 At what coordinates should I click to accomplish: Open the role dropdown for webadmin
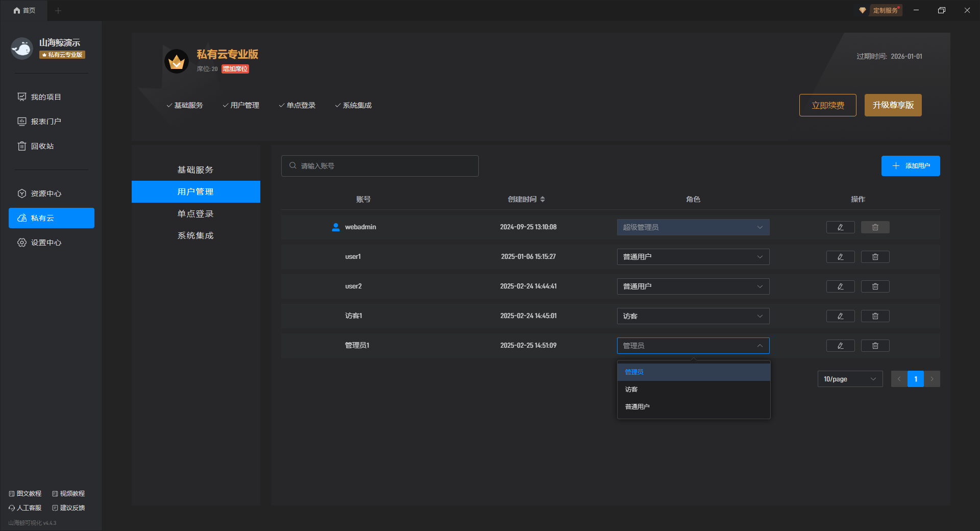pos(693,227)
